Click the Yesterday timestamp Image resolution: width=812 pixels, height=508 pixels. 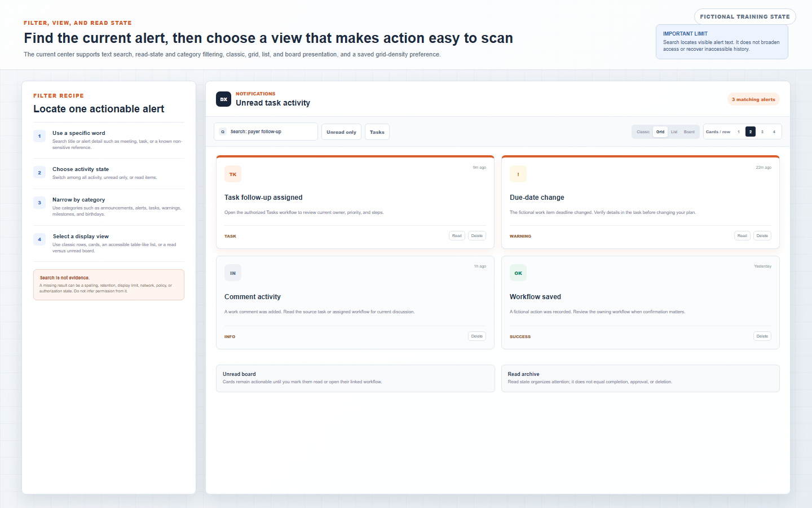[762, 266]
